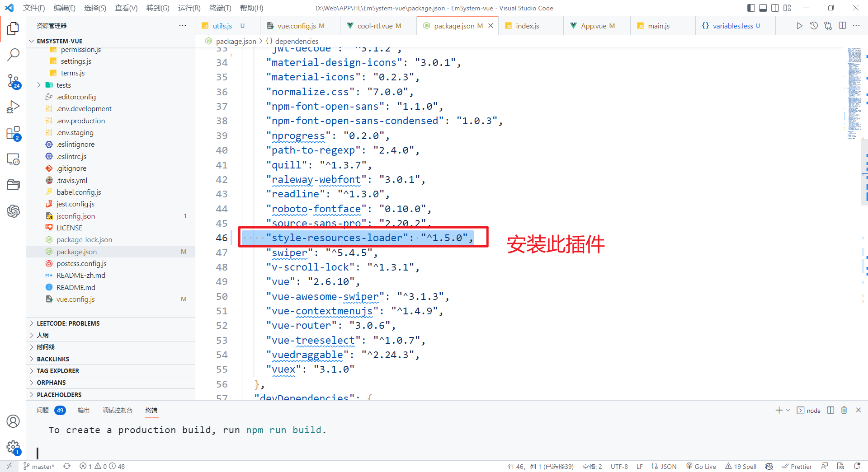Synchronize changes icon in status bar
The width and height of the screenshot is (868, 472).
pyautogui.click(x=67, y=466)
